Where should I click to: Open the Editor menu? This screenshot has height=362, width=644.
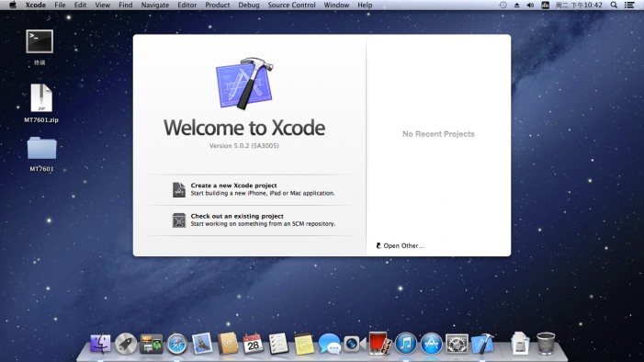click(186, 5)
